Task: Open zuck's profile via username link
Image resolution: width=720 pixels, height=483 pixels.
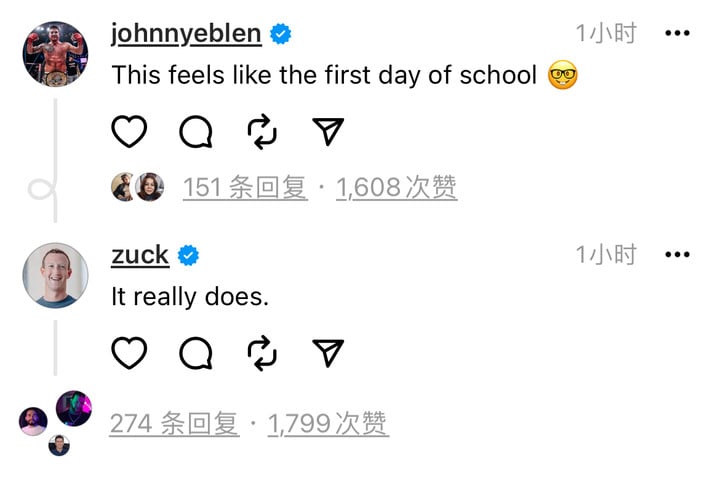Action: (x=140, y=255)
